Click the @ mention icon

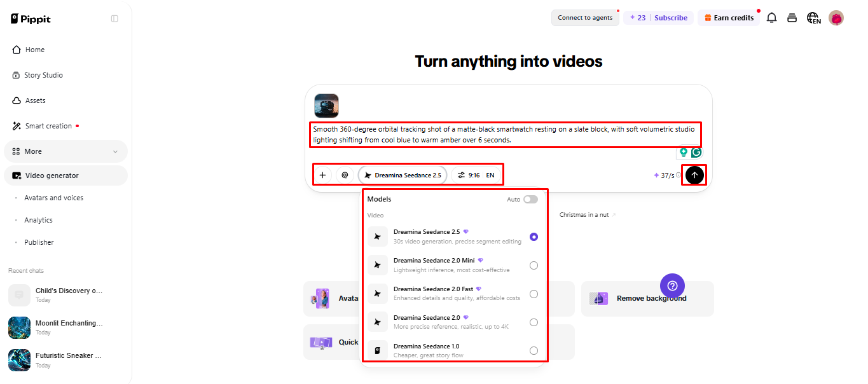click(345, 175)
